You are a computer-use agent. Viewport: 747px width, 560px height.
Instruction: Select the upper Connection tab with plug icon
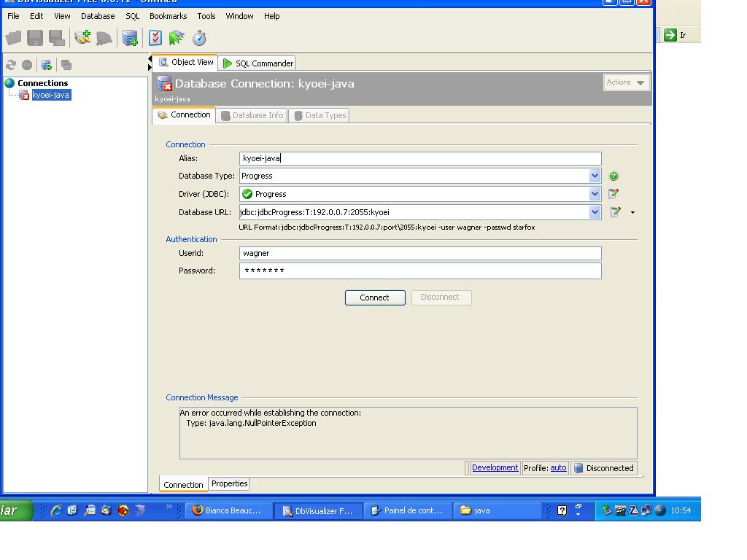click(x=184, y=114)
